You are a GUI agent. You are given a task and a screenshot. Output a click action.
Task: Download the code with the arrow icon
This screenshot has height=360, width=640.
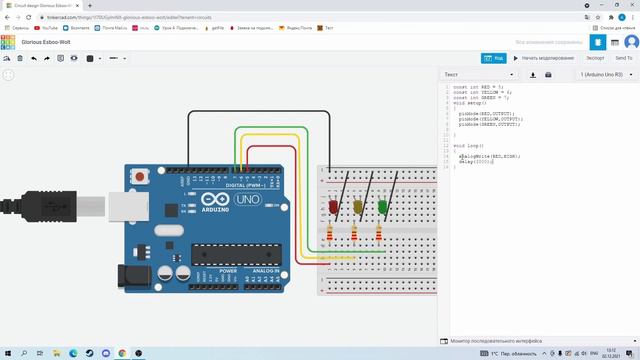533,75
